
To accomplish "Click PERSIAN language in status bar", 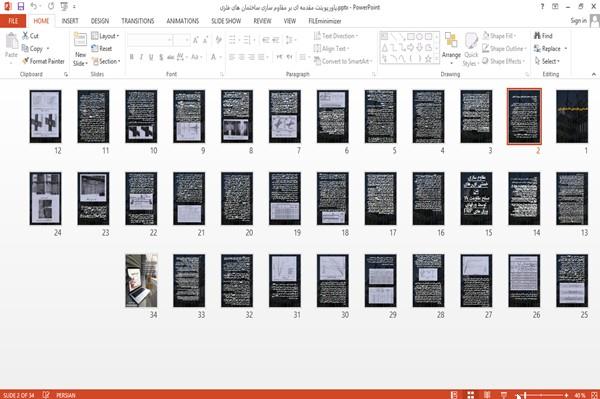I will pos(66,395).
